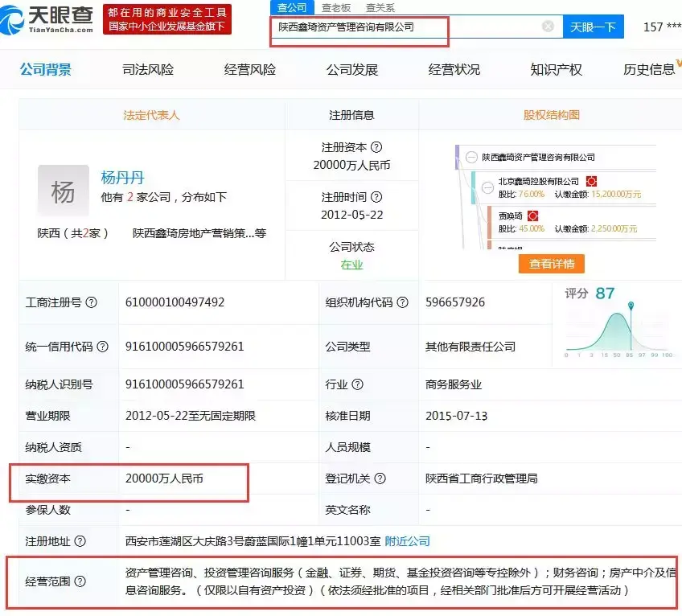Open help icon next to 统一信用代码
Image resolution: width=682 pixels, height=616 pixels.
point(103,347)
